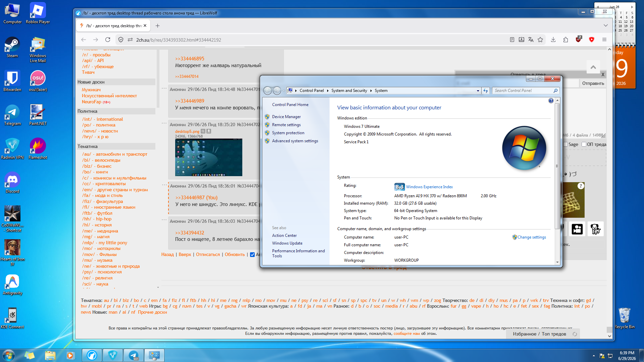This screenshot has width=644, height=362.
Task: Launch Roblox Player from the desktop
Action: tap(38, 13)
